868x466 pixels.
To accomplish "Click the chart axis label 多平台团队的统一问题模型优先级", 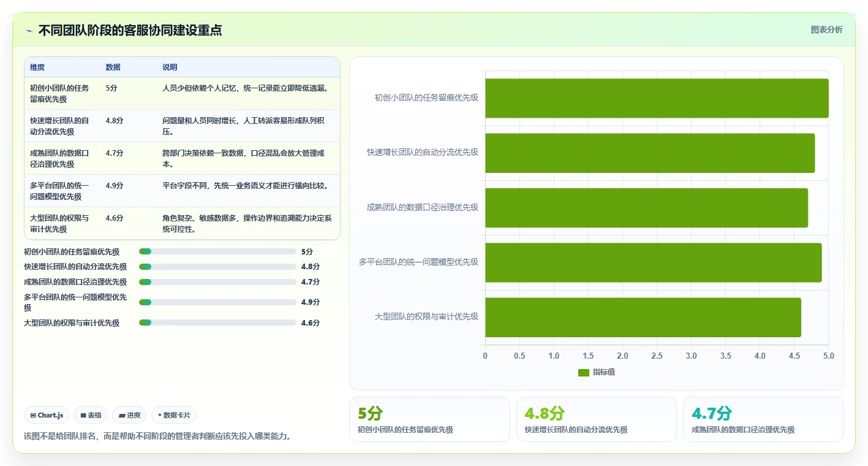I will [x=419, y=262].
